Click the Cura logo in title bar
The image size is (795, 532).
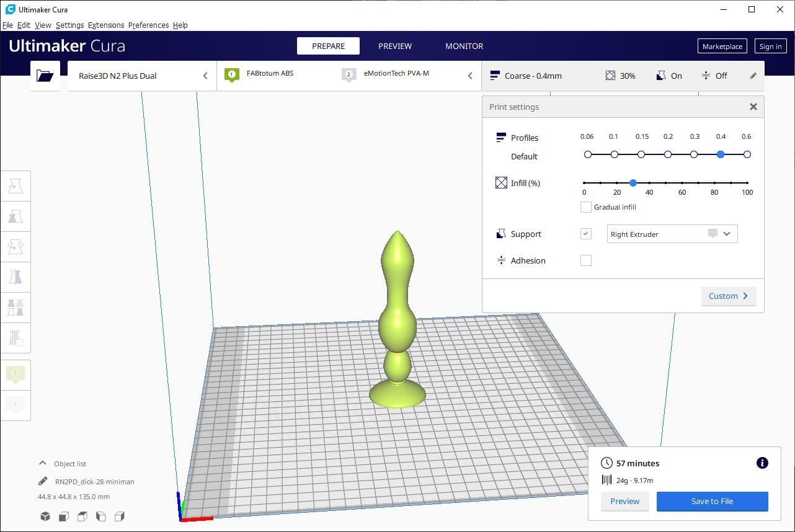(x=10, y=9)
